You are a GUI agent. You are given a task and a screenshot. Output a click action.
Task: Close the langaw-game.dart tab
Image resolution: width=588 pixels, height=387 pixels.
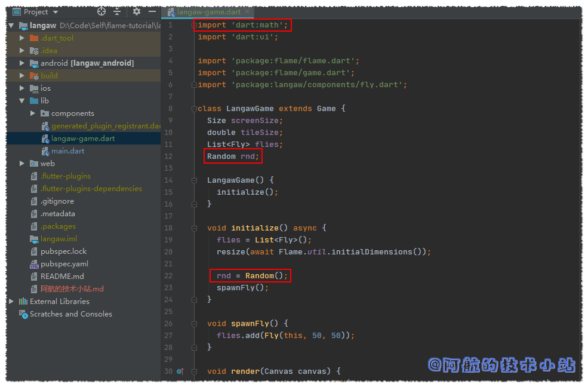tap(247, 11)
